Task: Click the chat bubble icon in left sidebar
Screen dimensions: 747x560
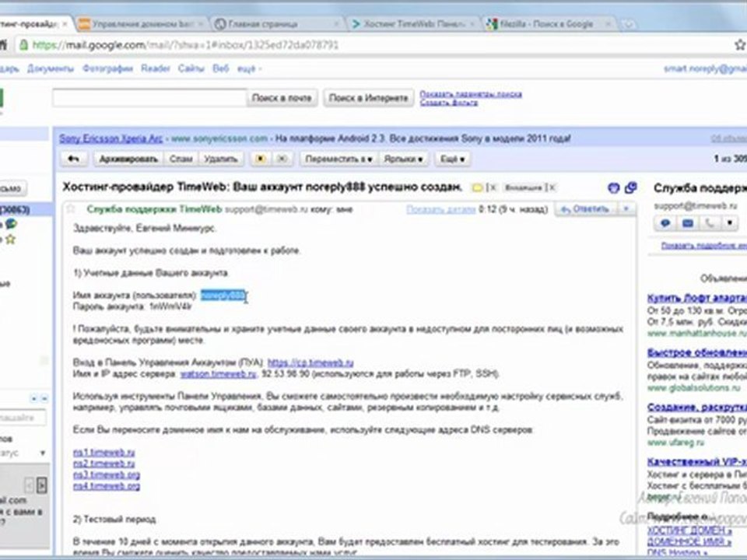Action: (11, 224)
